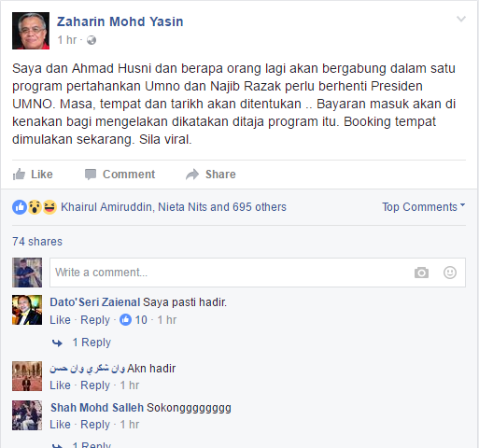This screenshot has width=479, height=448.
Task: Open the post options chevron at top right
Action: click(461, 19)
